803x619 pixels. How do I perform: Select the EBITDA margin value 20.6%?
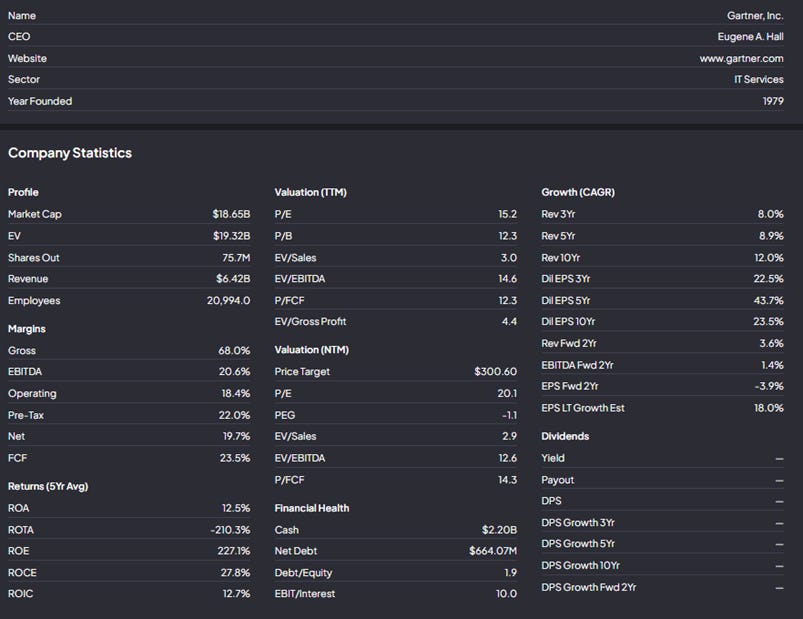[235, 372]
